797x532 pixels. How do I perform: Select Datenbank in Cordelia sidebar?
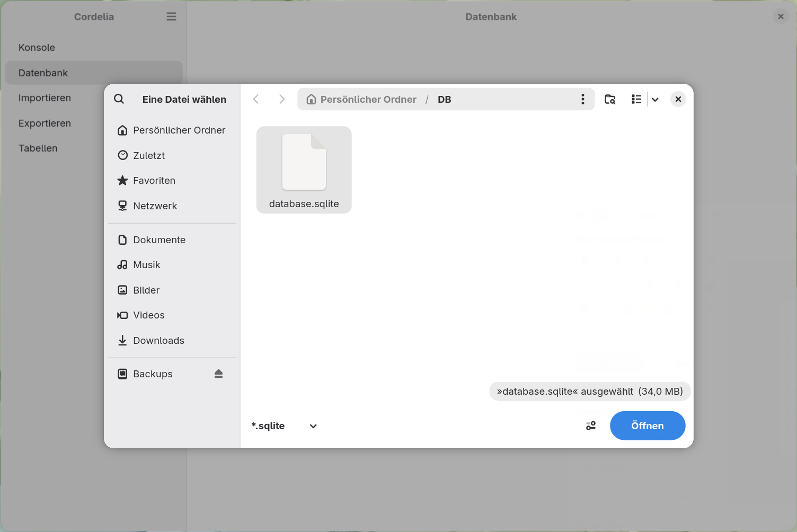pos(94,73)
